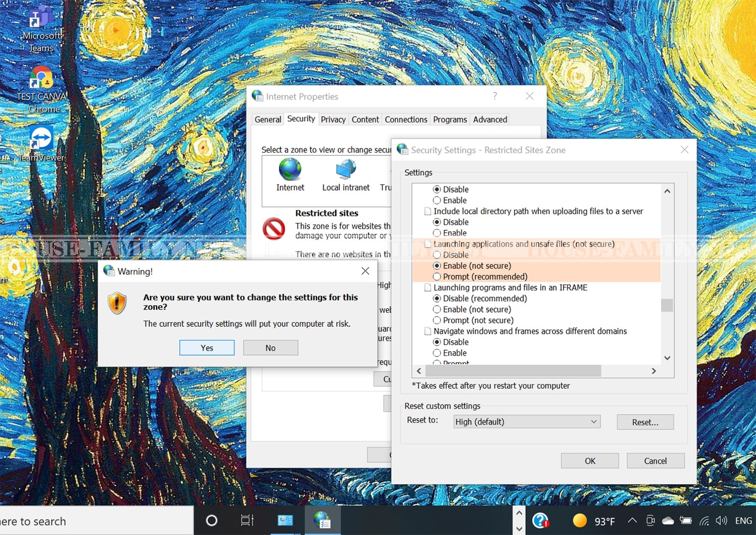Viewport: 756px width, 535px height.
Task: Close the Internet Properties window
Action: pos(530,96)
